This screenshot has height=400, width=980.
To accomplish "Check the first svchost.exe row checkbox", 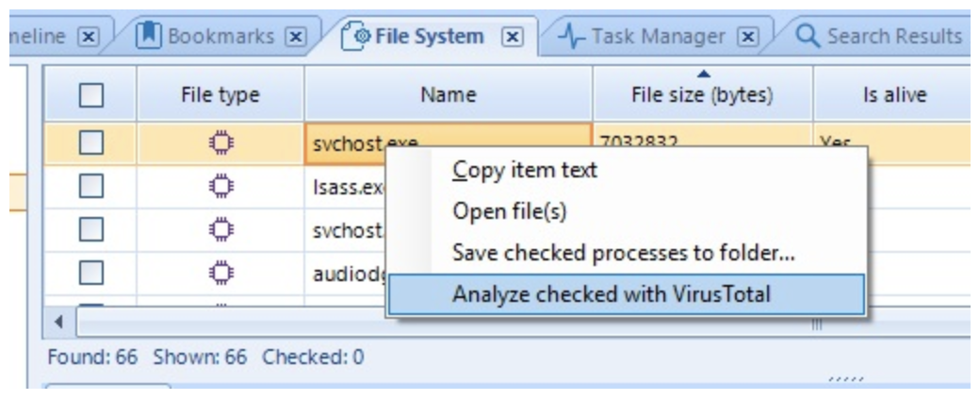I will click(x=90, y=144).
